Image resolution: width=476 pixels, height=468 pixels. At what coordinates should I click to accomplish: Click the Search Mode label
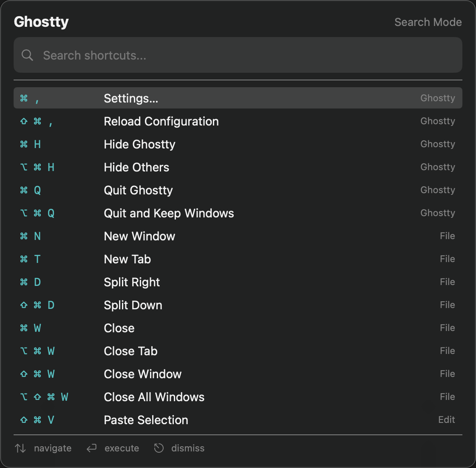tap(428, 22)
